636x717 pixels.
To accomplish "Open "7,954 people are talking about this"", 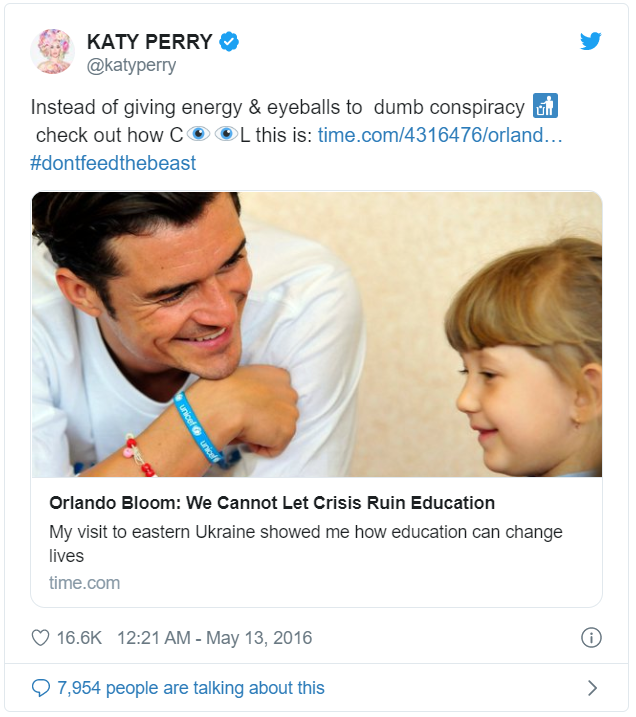I will tap(190, 688).
